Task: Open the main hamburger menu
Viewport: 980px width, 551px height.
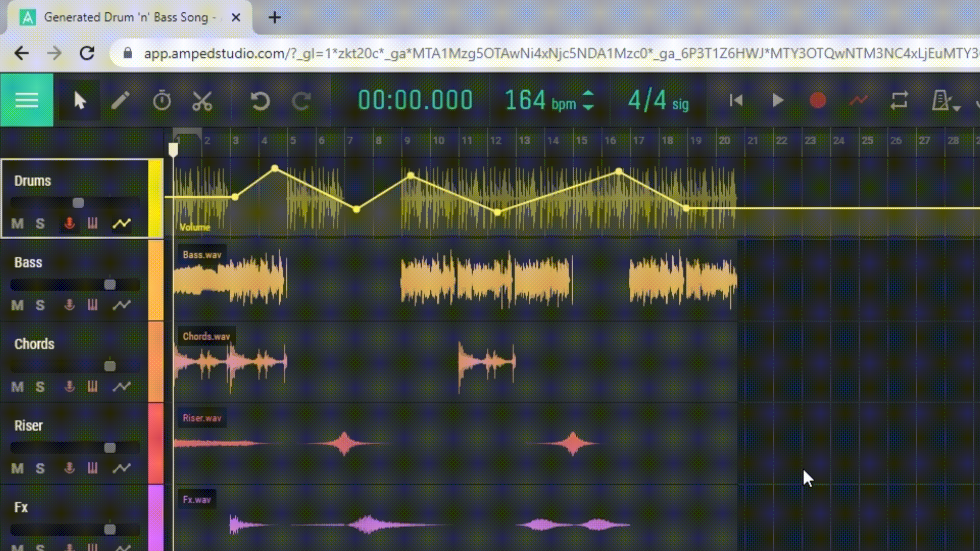Action: [27, 100]
